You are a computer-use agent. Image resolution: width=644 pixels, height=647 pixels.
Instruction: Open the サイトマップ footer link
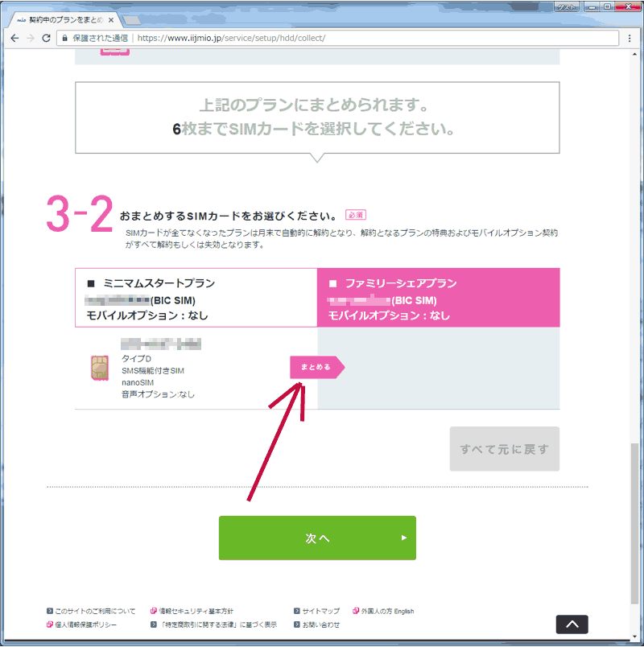(x=321, y=612)
